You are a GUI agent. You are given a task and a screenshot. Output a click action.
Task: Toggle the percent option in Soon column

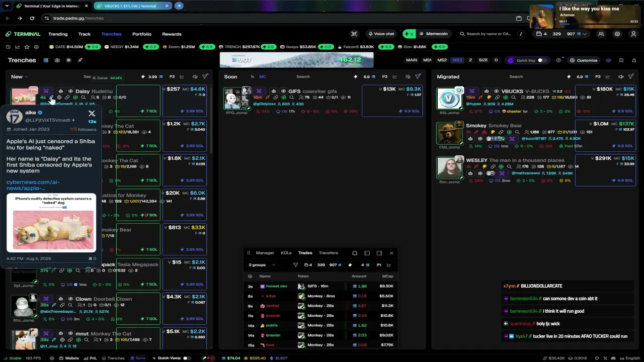[x=252, y=77]
